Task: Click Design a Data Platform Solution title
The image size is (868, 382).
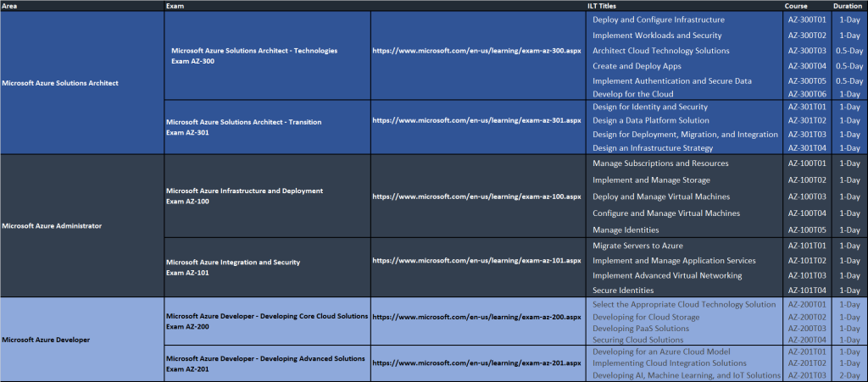Action: 650,120
